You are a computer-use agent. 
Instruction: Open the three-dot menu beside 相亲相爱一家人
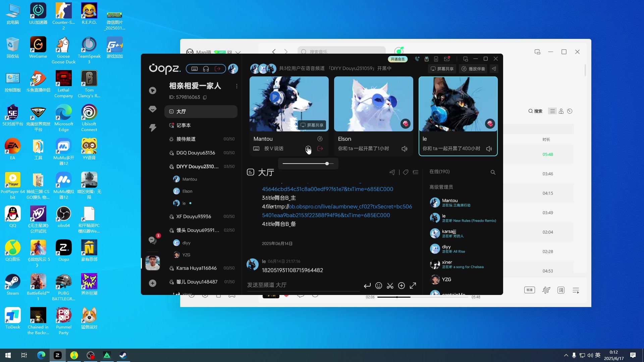(237, 86)
